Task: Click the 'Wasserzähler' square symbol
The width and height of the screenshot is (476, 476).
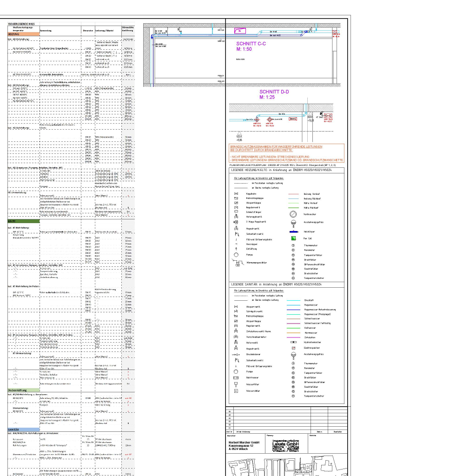Action: tap(236, 391)
